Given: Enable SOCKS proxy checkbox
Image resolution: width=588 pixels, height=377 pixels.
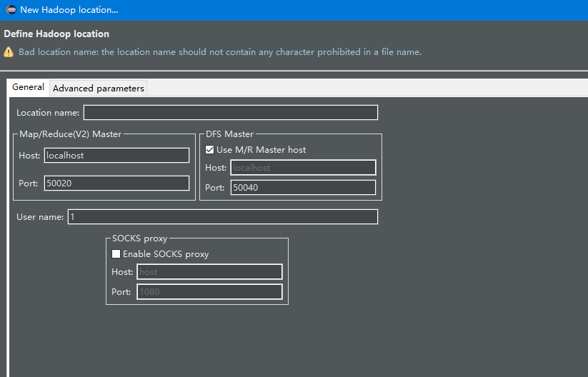Looking at the screenshot, I should tap(116, 254).
